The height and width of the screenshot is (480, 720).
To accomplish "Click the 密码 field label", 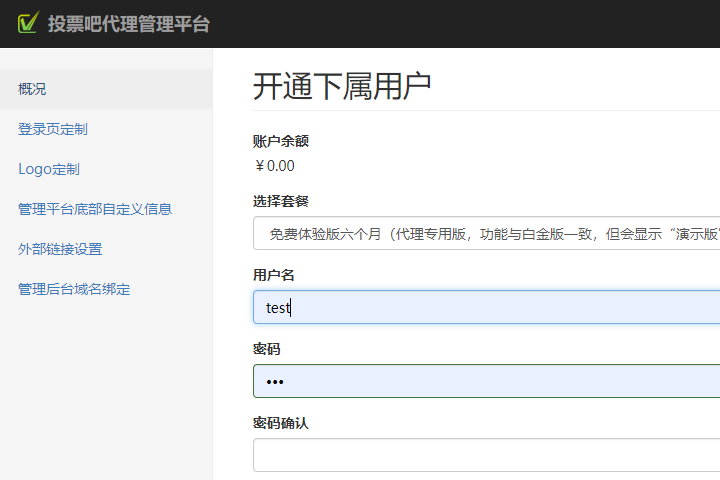I will pos(266,349).
